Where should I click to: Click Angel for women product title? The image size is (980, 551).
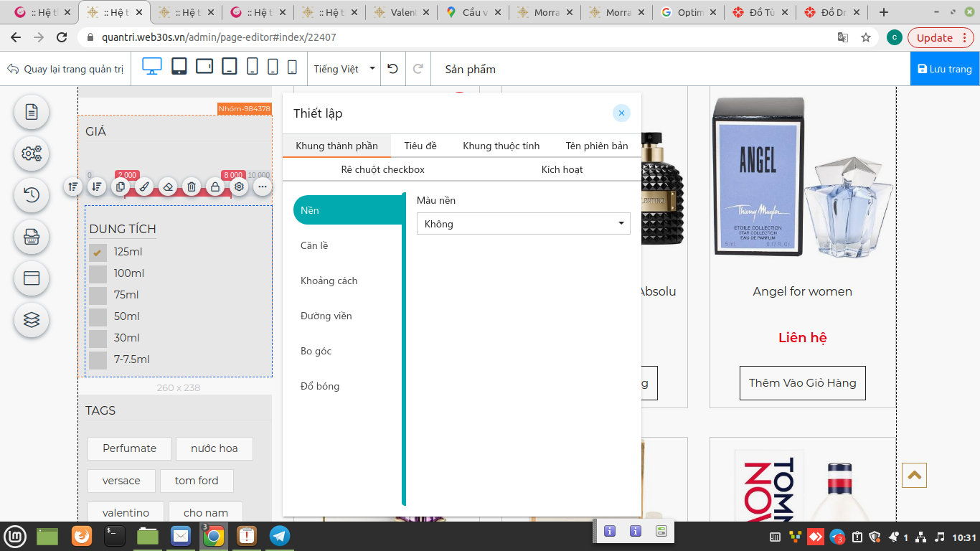coord(803,291)
